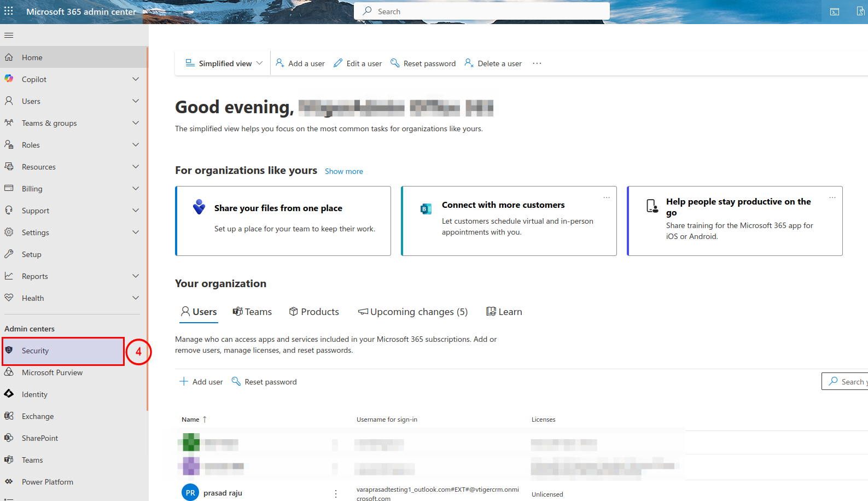The height and width of the screenshot is (501, 868).
Task: Select the Users tab
Action: coord(199,312)
